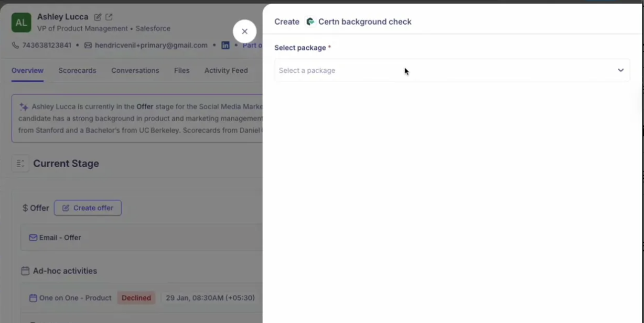Open candidate profile in new tab icon
This screenshot has width=644, height=323.
click(x=109, y=17)
